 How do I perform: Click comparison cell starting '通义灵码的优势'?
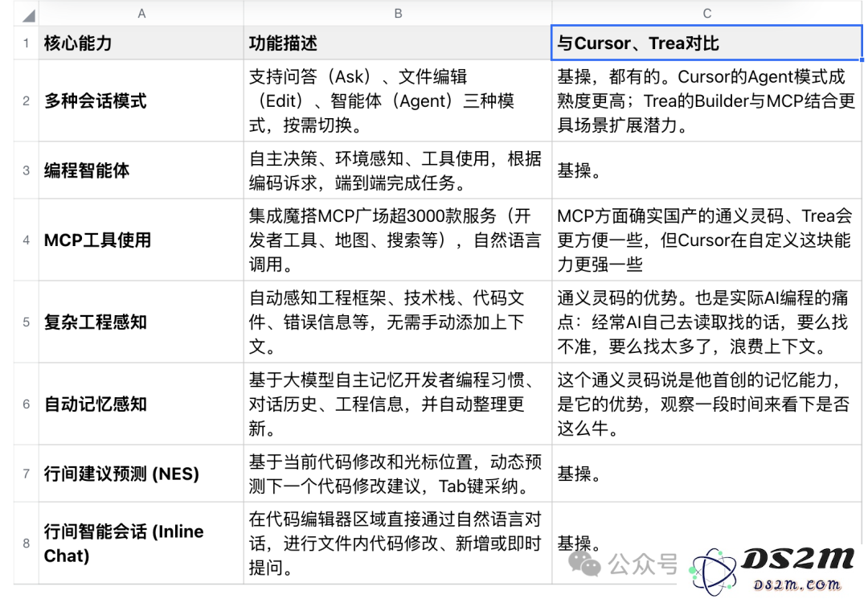point(706,322)
